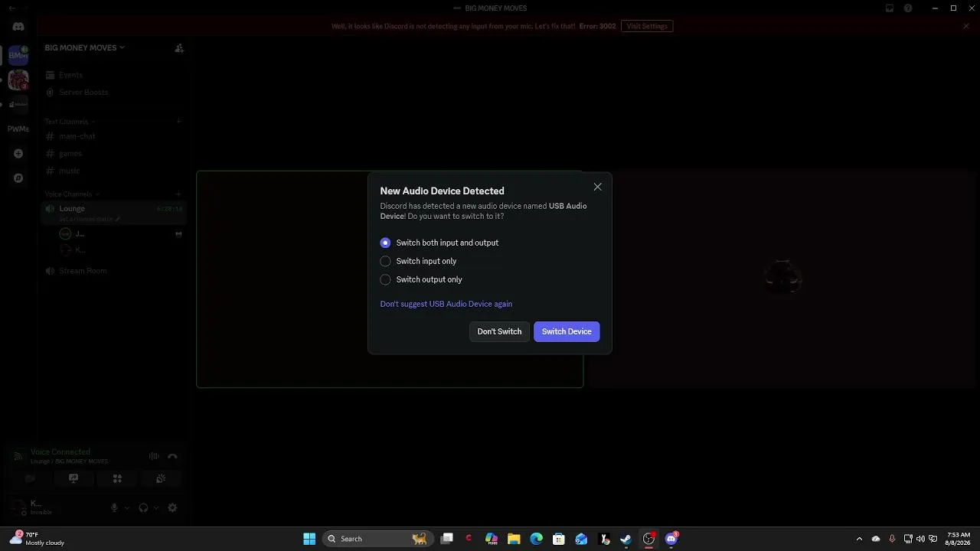This screenshot has width=980, height=551.
Task: Collapse the Voice Channels category
Action: [70, 194]
